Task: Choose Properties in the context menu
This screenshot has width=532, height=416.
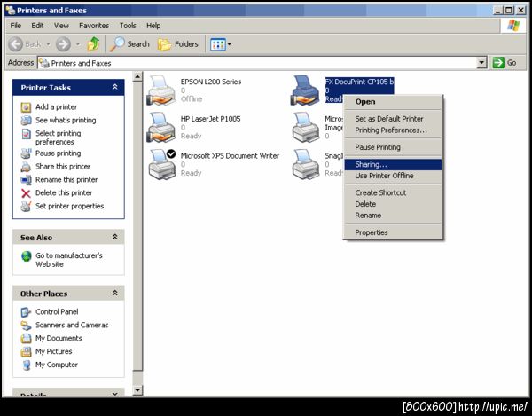Action: point(393,232)
